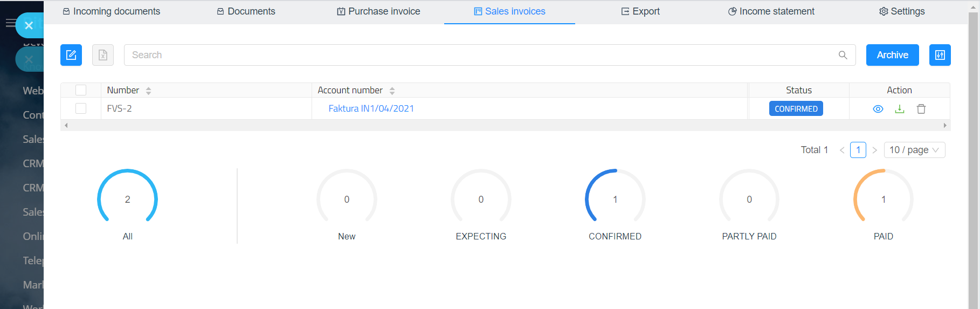Sort by Account number column arrows

(392, 91)
